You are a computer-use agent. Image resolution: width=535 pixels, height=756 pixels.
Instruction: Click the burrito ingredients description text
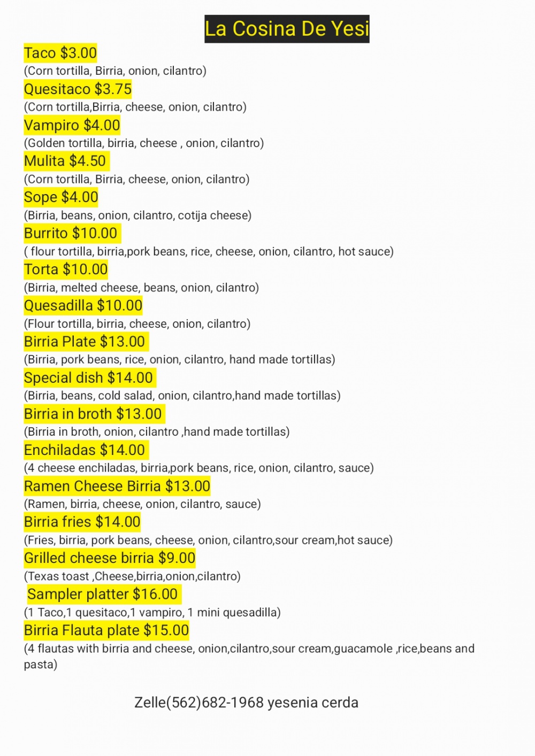tap(209, 252)
